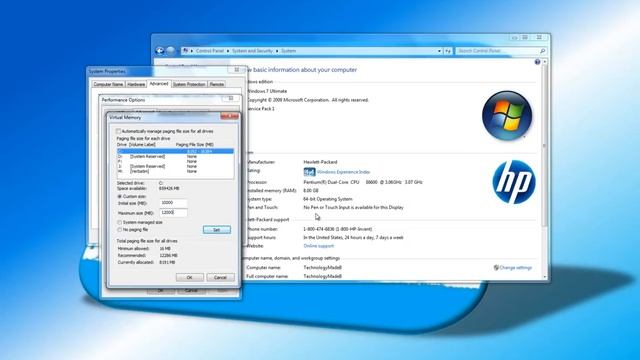The height and width of the screenshot is (360, 640).
Task: Click the Control Panel breadcrumb
Action: (x=210, y=51)
